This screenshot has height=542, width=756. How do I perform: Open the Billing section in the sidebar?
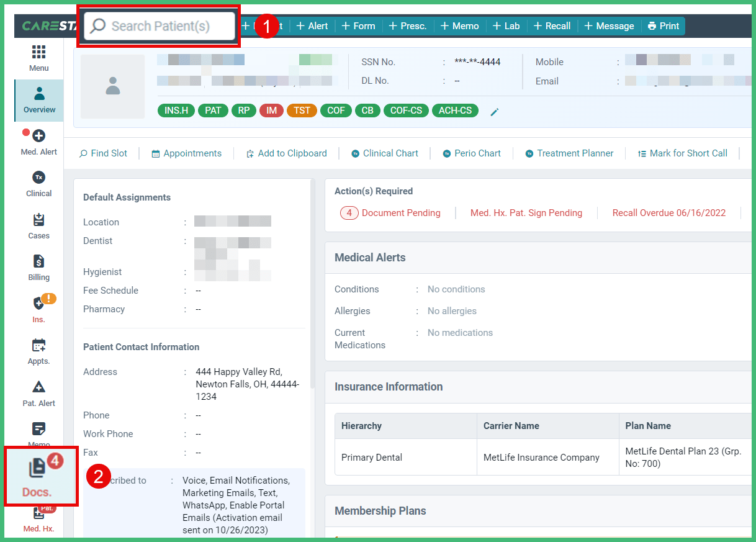pos(38,268)
